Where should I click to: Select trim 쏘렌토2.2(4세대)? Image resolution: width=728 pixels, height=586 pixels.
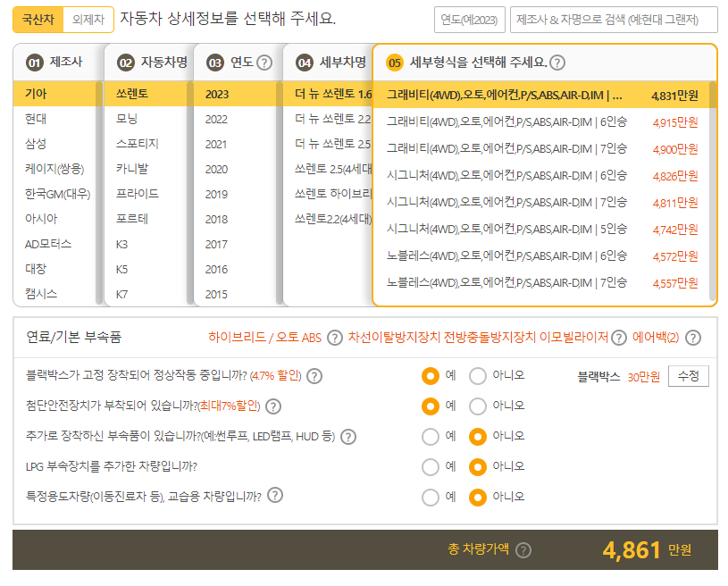pyautogui.click(x=328, y=219)
